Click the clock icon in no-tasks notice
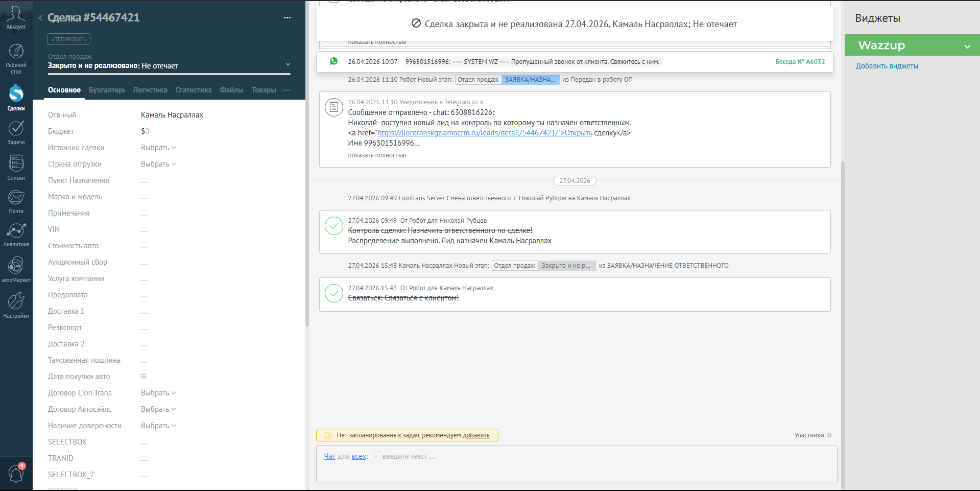 click(x=328, y=435)
